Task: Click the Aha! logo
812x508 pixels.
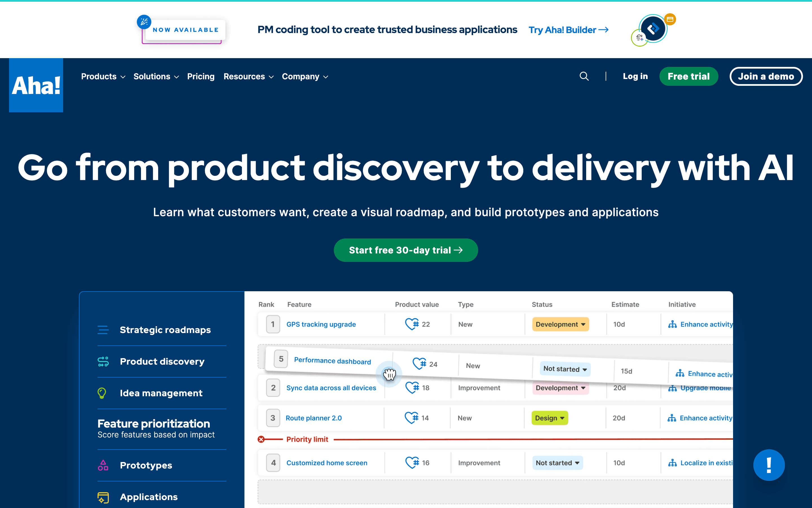Action: [36, 85]
